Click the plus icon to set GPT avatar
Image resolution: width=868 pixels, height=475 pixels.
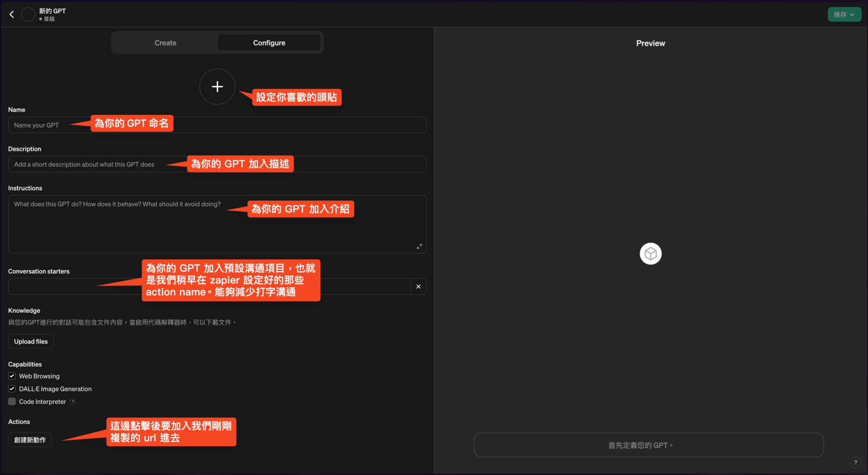coord(217,86)
